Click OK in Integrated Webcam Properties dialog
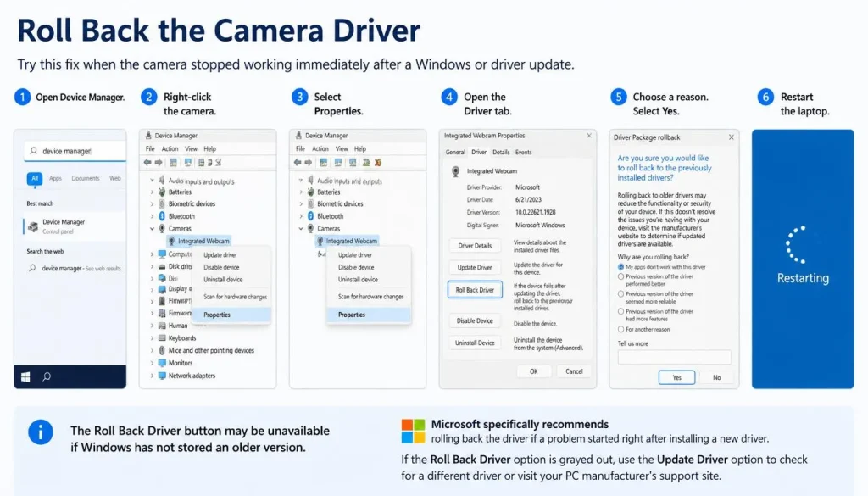868x496 pixels. [x=534, y=371]
